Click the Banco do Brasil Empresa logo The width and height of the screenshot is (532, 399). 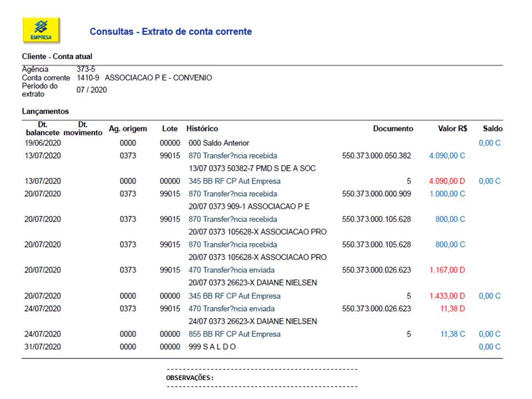41,30
